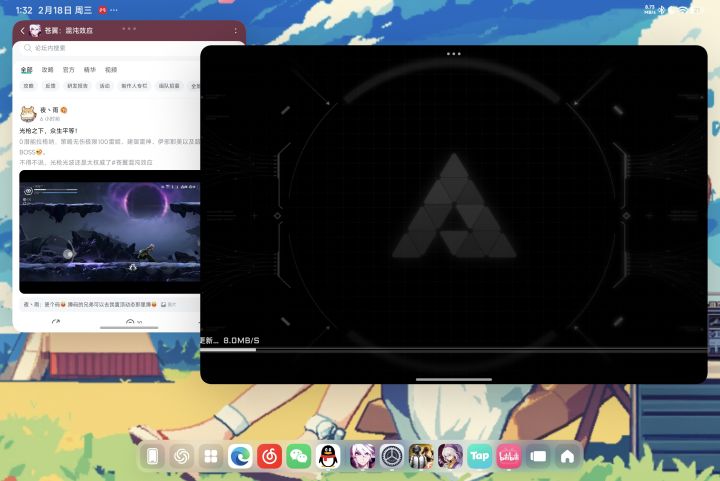Screen dimensions: 720x481
Task: Tap the comment bubble icon under the post
Action: tap(130, 323)
